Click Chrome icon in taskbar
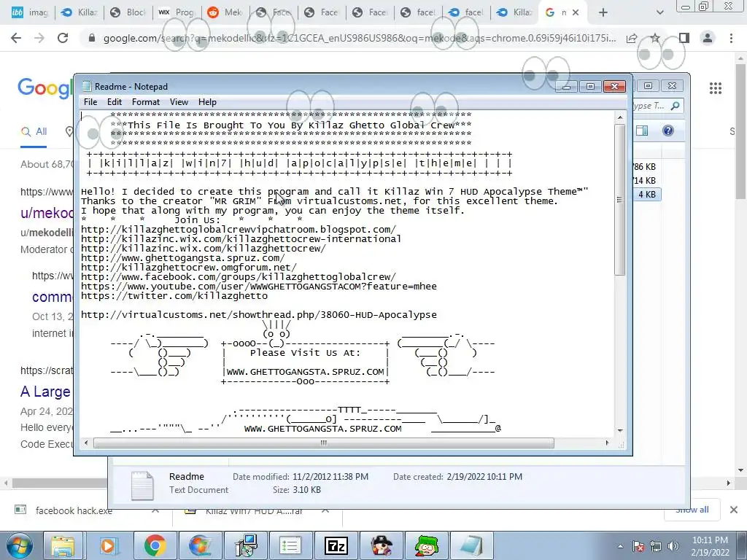The width and height of the screenshot is (747, 560). 155,545
